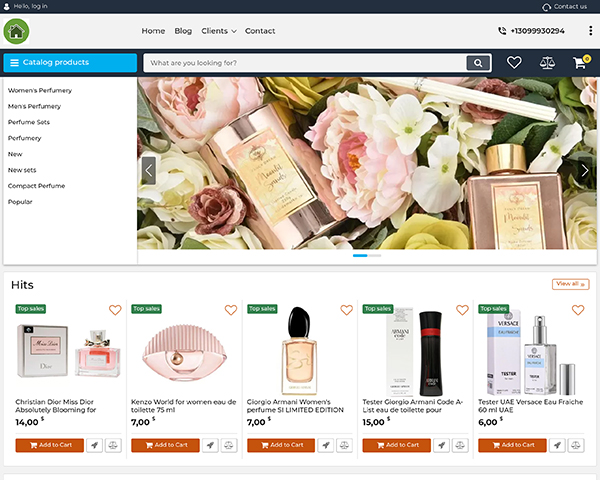Image resolution: width=600 pixels, height=480 pixels.
Task: Open the comparison scales icon in header
Action: point(546,63)
